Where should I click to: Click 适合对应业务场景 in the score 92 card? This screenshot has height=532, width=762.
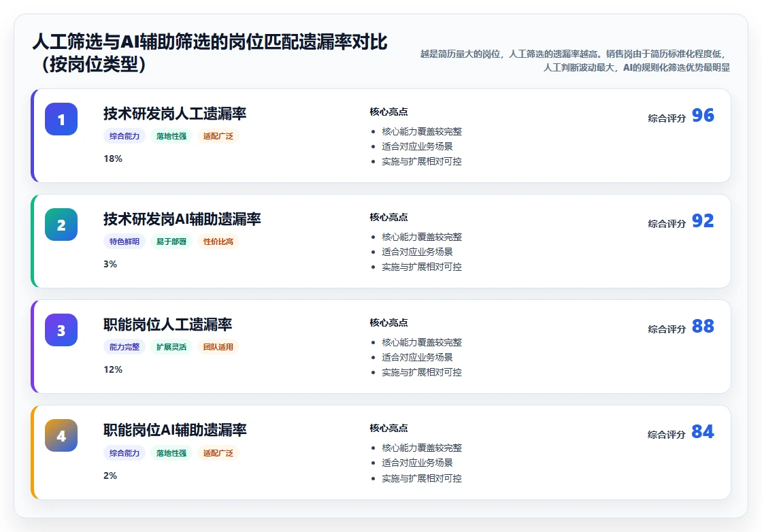pos(417,252)
